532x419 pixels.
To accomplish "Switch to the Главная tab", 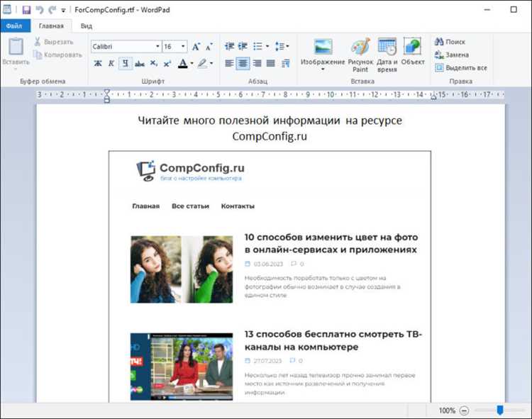I will pyautogui.click(x=51, y=26).
